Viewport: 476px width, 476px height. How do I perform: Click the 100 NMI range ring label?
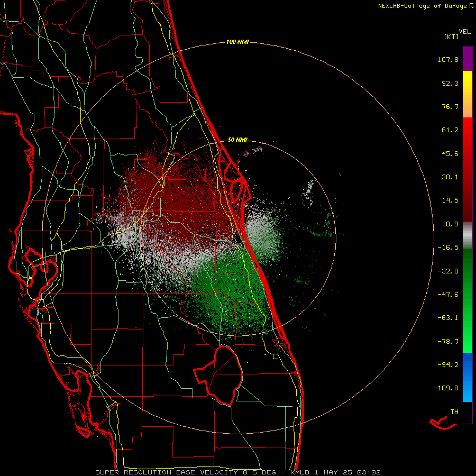[237, 42]
